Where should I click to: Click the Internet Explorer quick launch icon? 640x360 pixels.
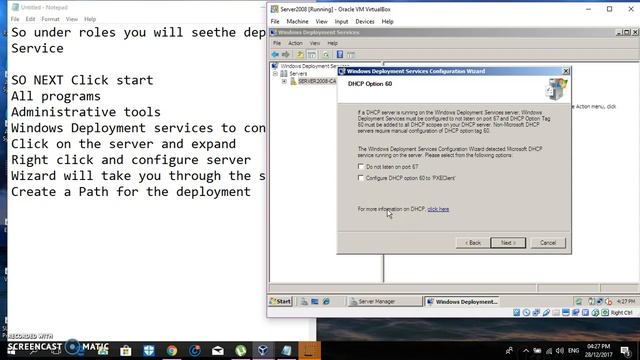326,302
